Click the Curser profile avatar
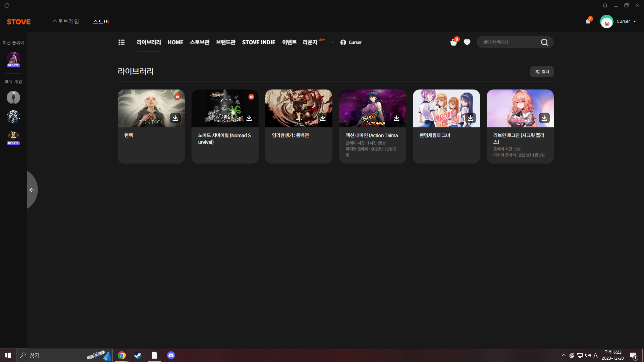This screenshot has width=644, height=362. [606, 21]
